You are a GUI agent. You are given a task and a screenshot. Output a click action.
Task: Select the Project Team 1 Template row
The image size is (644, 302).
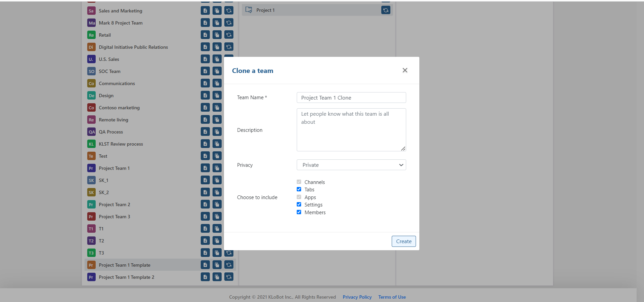click(x=160, y=265)
